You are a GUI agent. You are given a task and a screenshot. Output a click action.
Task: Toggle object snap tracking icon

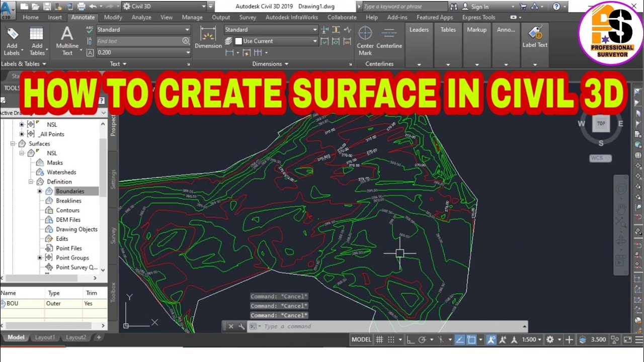(460, 339)
